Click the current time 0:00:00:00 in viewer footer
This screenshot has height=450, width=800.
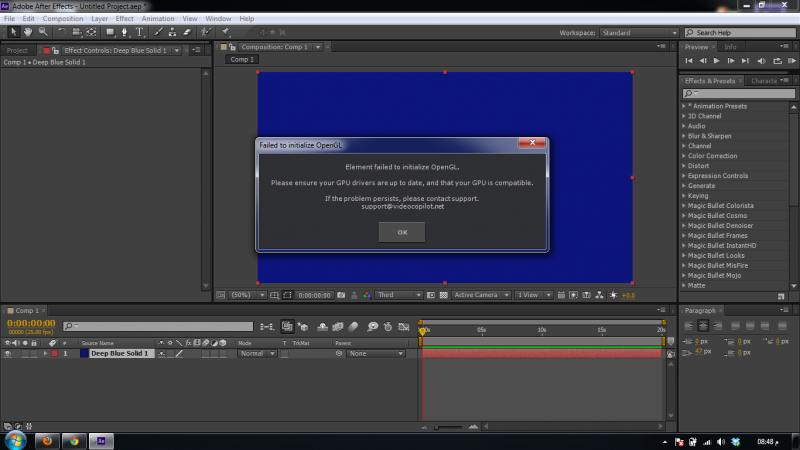click(x=314, y=295)
